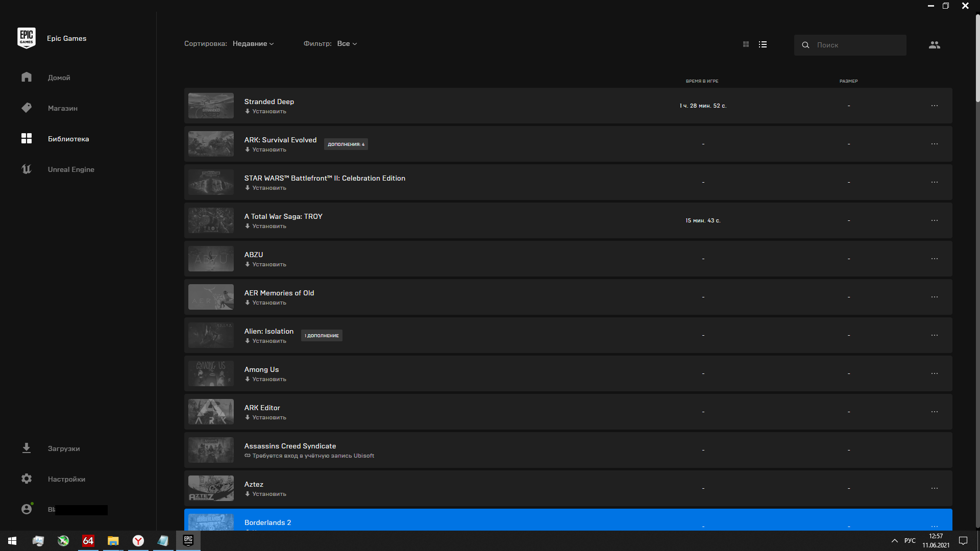Open the Windows notification center
The width and height of the screenshot is (980, 551).
click(963, 541)
